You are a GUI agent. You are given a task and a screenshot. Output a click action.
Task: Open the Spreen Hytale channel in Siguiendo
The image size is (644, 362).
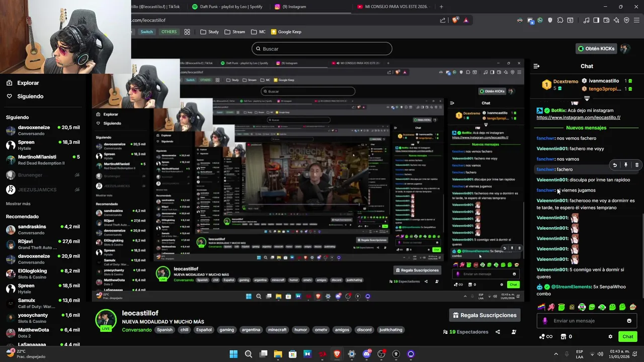[x=43, y=145]
